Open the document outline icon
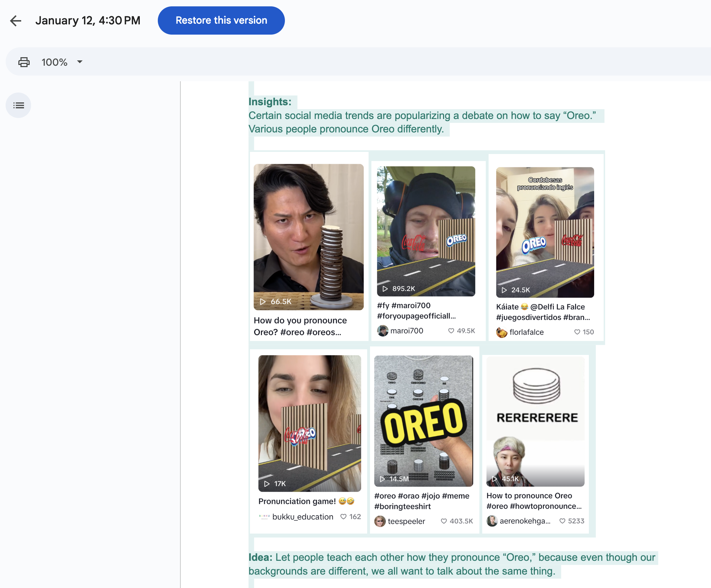Image resolution: width=711 pixels, height=588 pixels. 18,105
